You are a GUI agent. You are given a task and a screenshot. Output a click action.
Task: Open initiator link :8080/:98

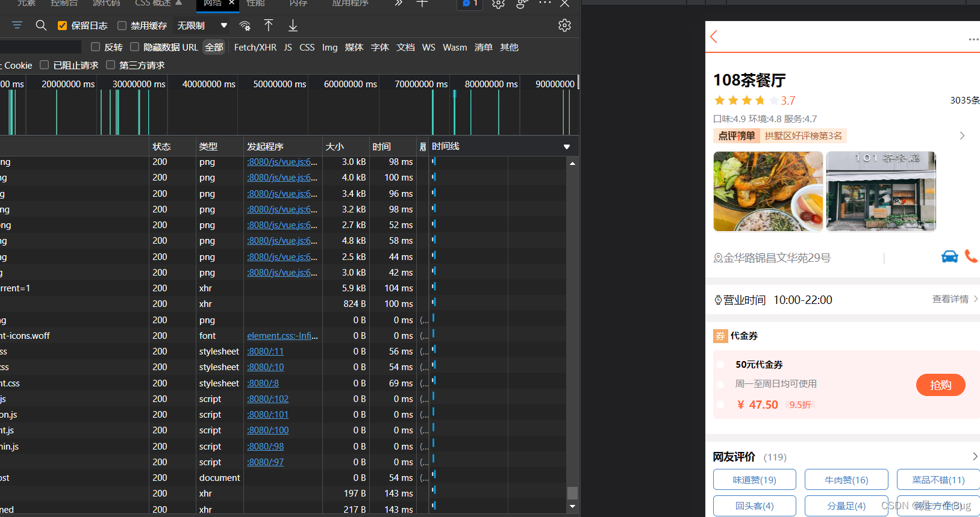(x=266, y=447)
